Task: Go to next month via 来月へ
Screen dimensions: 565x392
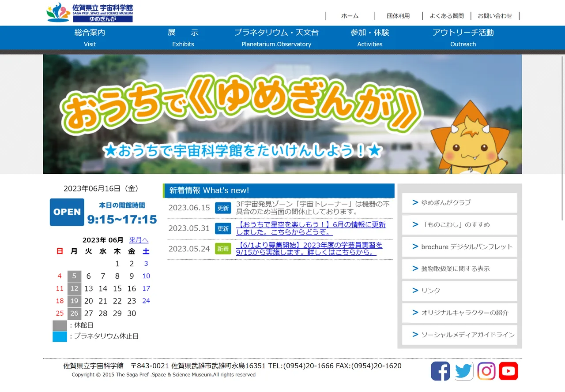Action: coord(139,240)
